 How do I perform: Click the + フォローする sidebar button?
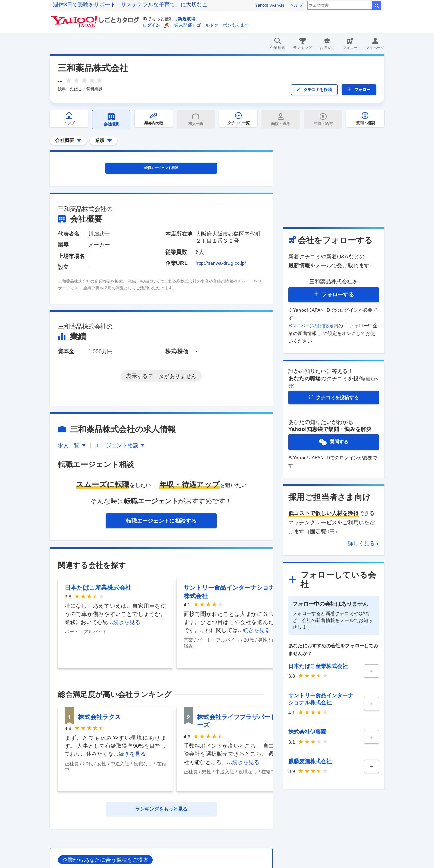[334, 295]
